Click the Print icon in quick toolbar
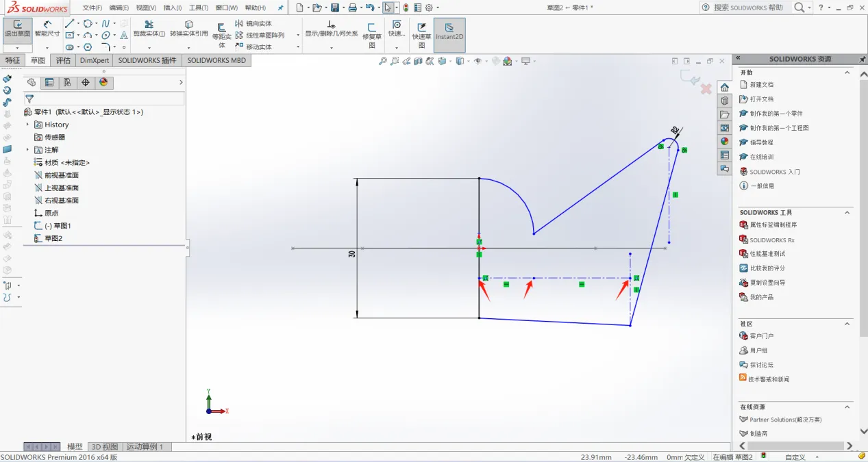This screenshot has height=462, width=868. (352, 8)
